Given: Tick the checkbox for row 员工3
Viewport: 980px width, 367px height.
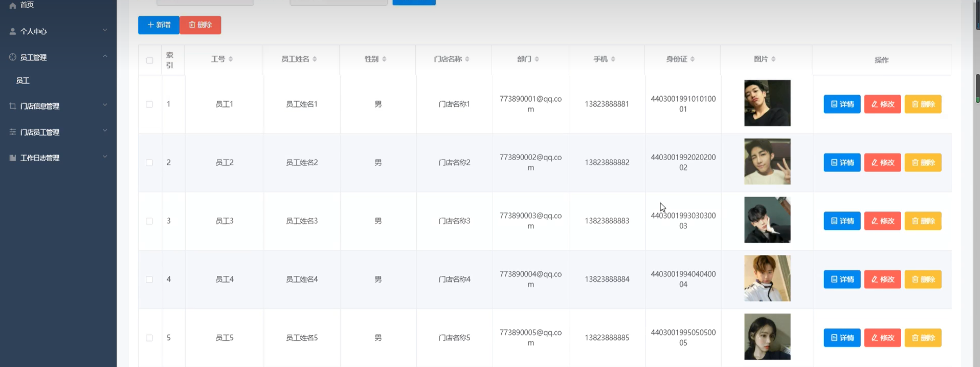Looking at the screenshot, I should coord(149,221).
